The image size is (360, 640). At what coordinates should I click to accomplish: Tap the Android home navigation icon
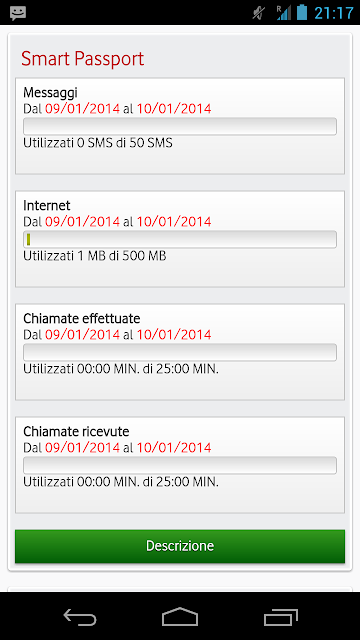point(180,616)
